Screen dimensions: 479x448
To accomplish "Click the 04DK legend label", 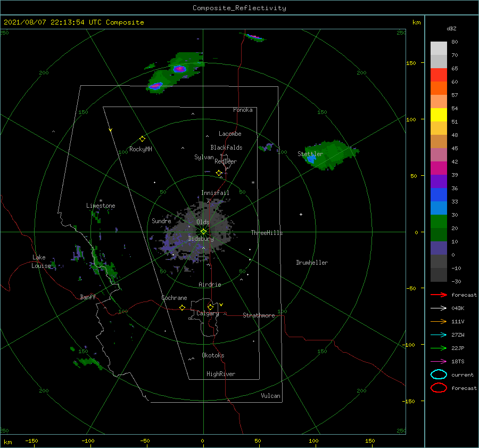I will [x=458, y=308].
